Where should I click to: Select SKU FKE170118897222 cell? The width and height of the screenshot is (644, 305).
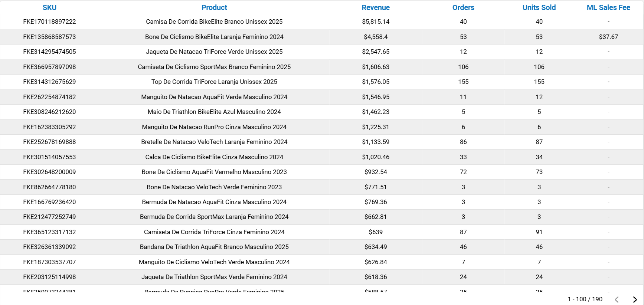(x=49, y=22)
